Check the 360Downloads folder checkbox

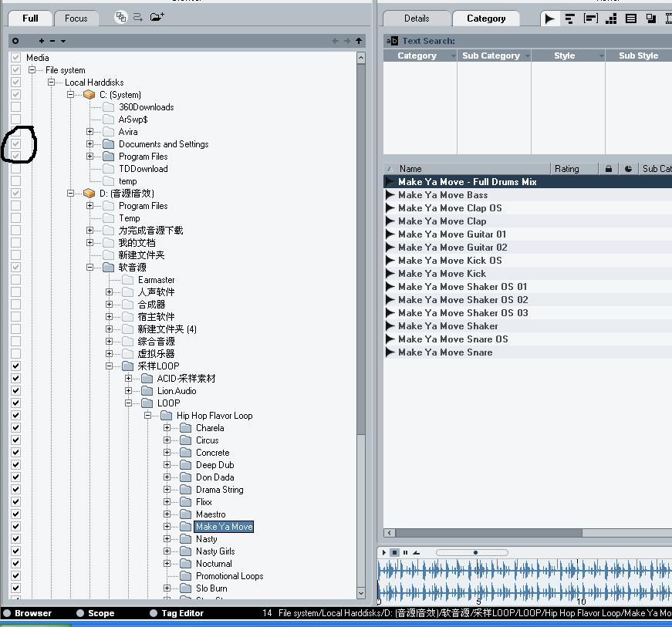point(16,106)
